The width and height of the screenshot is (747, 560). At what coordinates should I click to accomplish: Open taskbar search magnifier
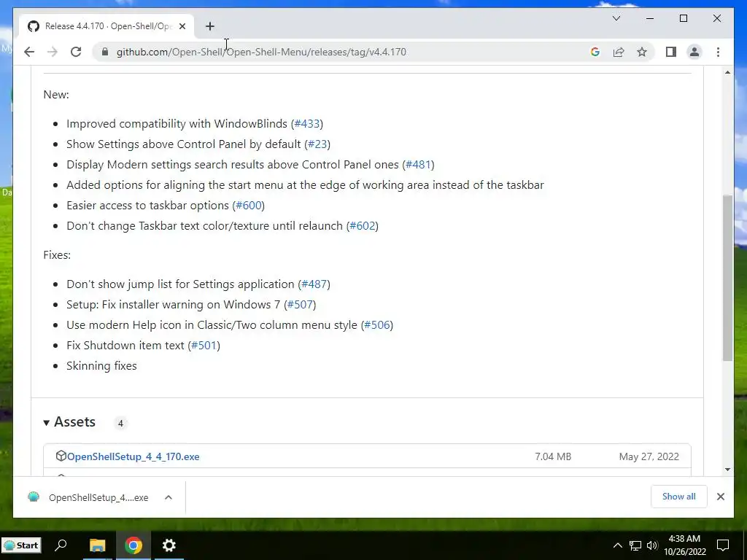click(61, 545)
